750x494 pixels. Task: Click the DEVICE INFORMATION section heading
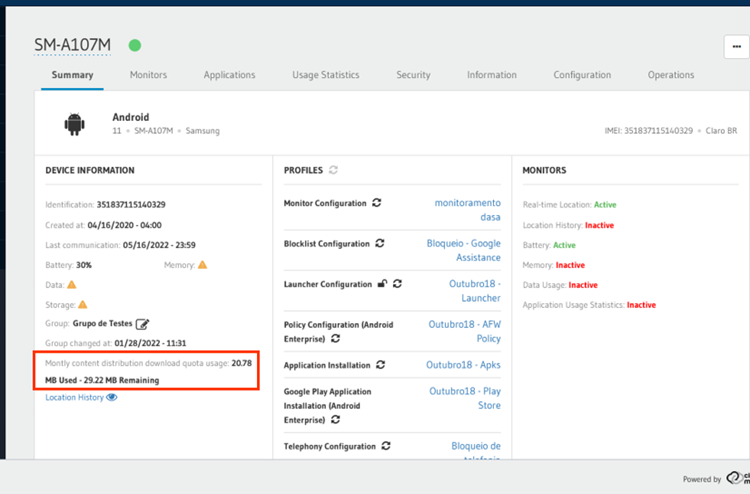pyautogui.click(x=90, y=170)
